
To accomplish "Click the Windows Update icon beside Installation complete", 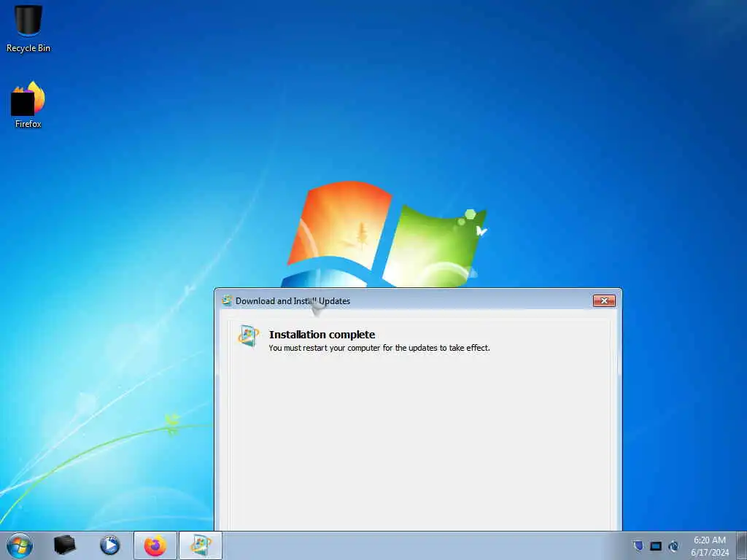I will tap(249, 335).
